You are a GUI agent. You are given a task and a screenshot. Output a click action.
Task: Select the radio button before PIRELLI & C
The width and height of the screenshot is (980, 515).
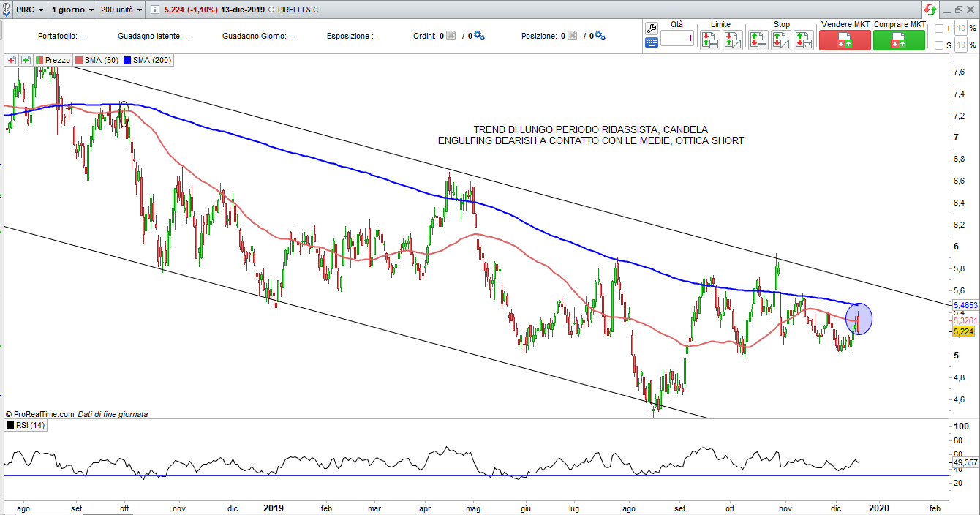coord(271,10)
